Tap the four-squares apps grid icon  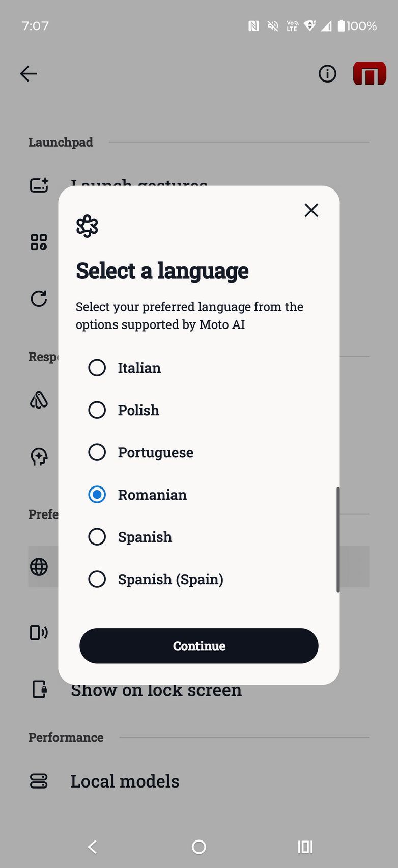(x=39, y=242)
